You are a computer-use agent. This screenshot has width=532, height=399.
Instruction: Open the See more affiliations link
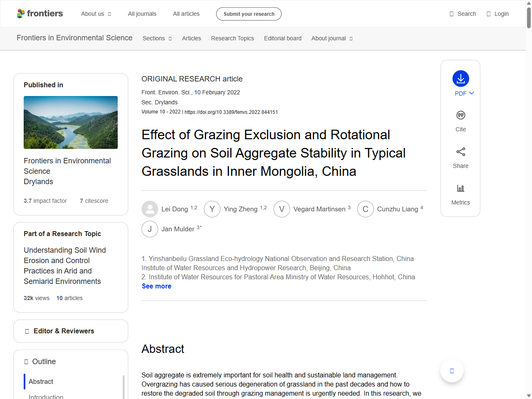156,286
